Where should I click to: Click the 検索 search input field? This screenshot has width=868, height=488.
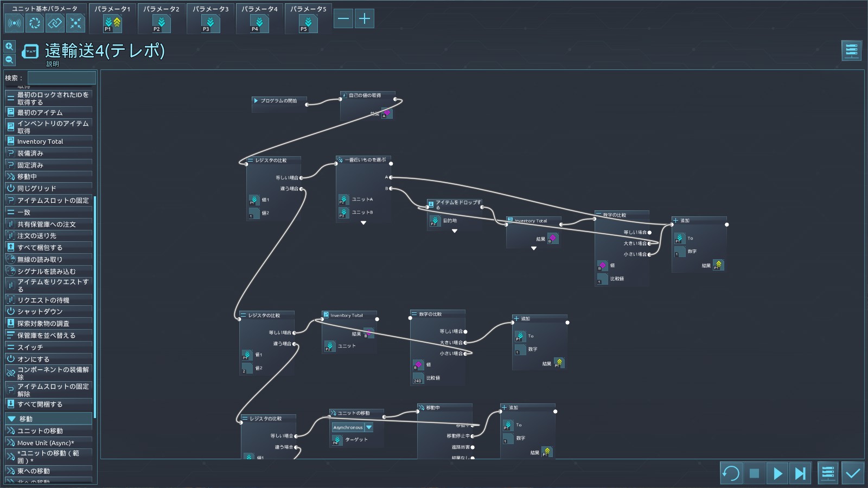pyautogui.click(x=62, y=78)
